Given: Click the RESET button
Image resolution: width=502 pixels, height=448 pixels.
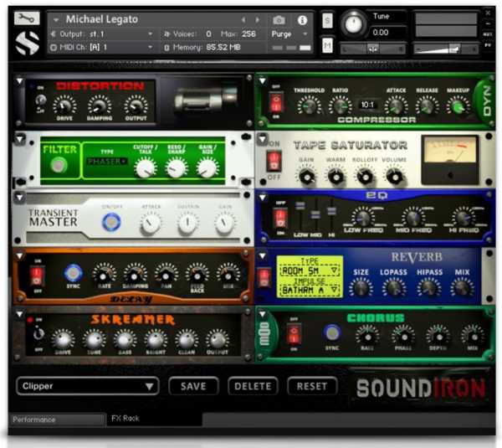Looking at the screenshot, I should click(312, 386).
